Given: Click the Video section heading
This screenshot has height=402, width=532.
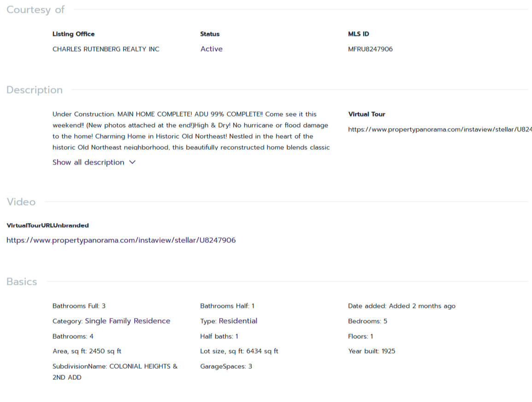Looking at the screenshot, I should 21,202.
